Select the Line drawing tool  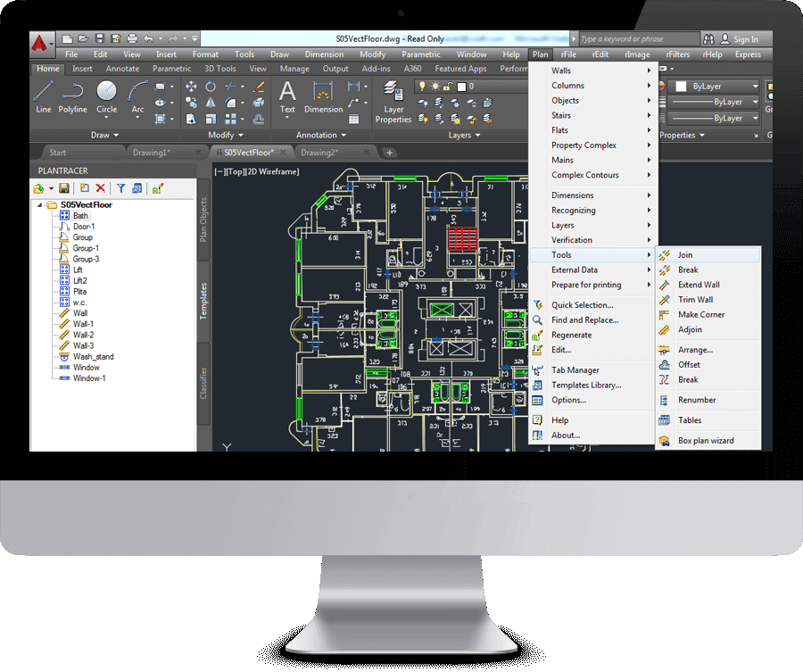44,95
